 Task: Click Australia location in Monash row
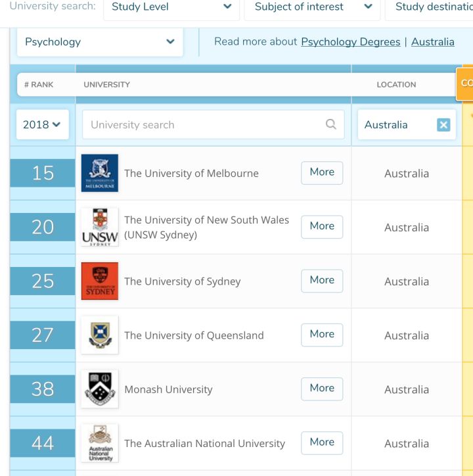[407, 389]
